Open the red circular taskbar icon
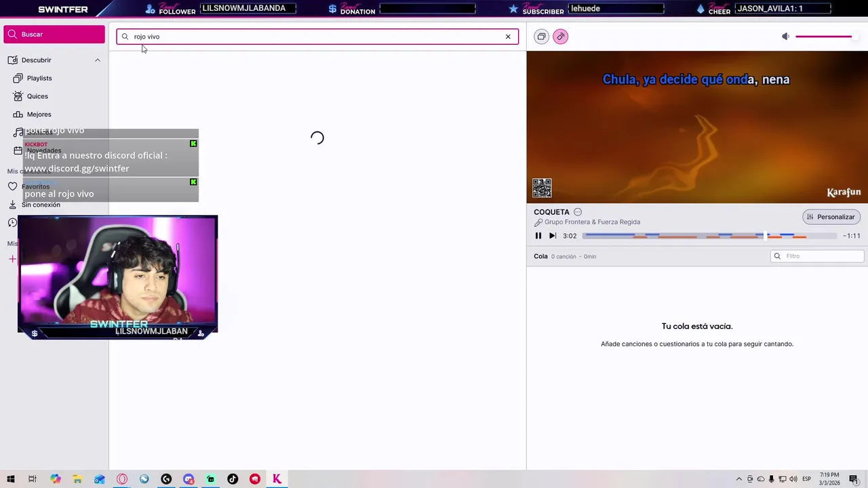 tap(255, 479)
